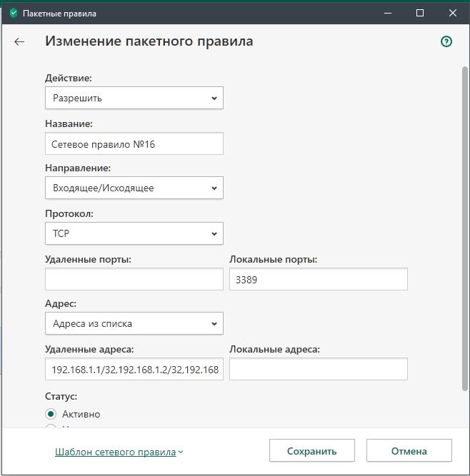Click the Название field with Сетевое правило №16
The width and height of the screenshot is (470, 476).
[x=134, y=143]
